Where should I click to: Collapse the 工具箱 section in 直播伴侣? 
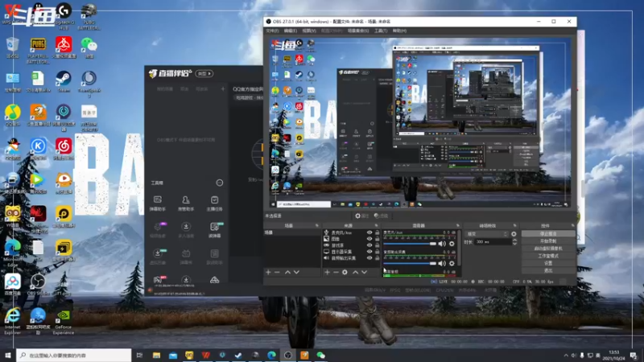219,183
